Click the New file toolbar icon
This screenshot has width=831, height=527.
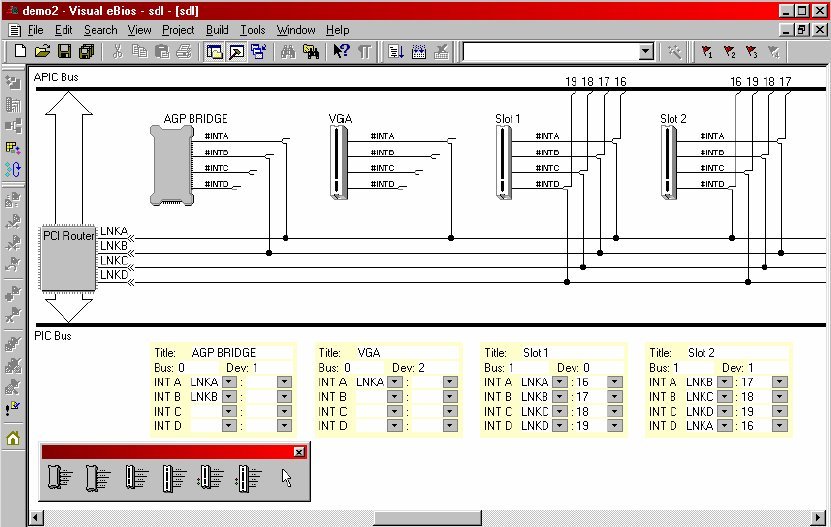click(x=21, y=51)
